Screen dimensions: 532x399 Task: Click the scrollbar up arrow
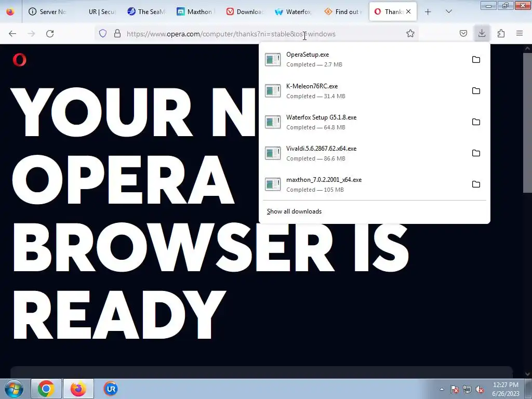pos(527,48)
